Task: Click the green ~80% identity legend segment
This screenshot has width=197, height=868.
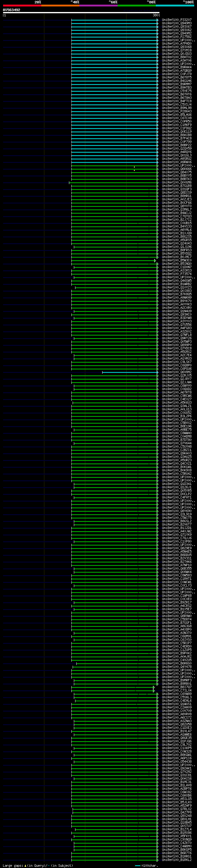Action: (137, 6)
